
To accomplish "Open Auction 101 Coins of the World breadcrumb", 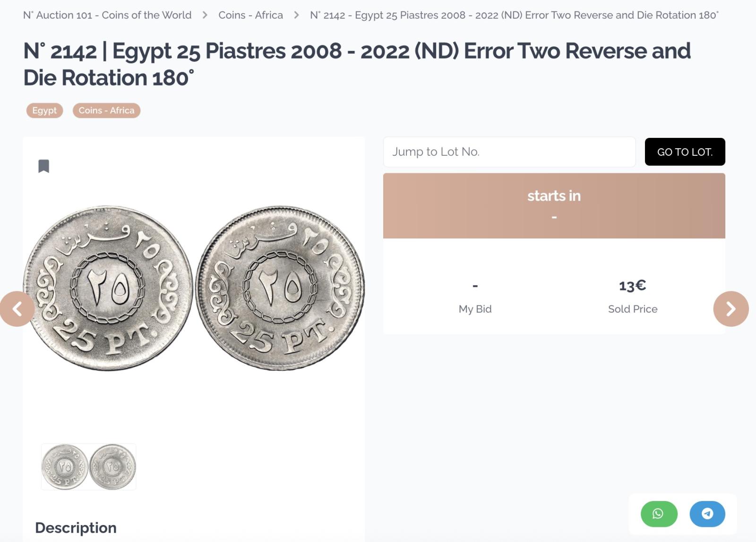I will [x=107, y=15].
